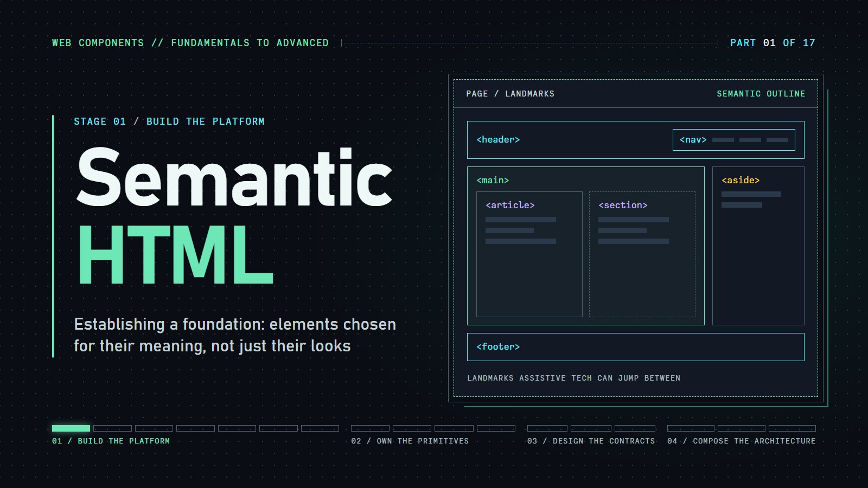The image size is (868, 488).
Task: Click the <aside> tag label
Action: pos(741,181)
